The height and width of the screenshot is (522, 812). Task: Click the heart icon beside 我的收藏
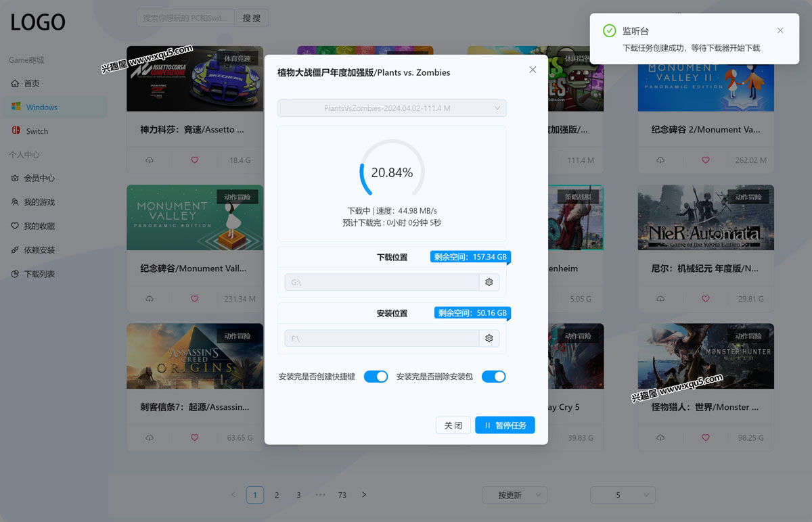[x=16, y=226]
